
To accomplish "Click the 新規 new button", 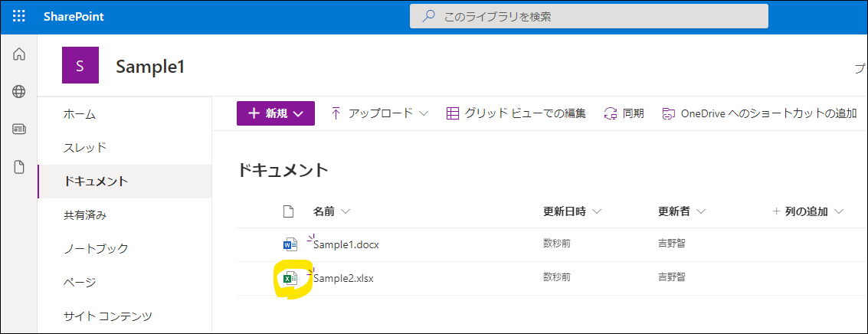I will tap(276, 113).
